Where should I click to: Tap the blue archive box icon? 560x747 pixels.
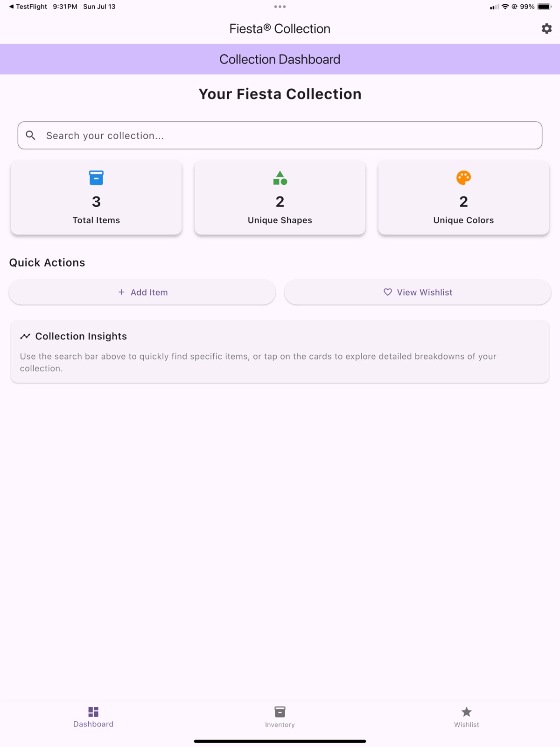tap(96, 178)
